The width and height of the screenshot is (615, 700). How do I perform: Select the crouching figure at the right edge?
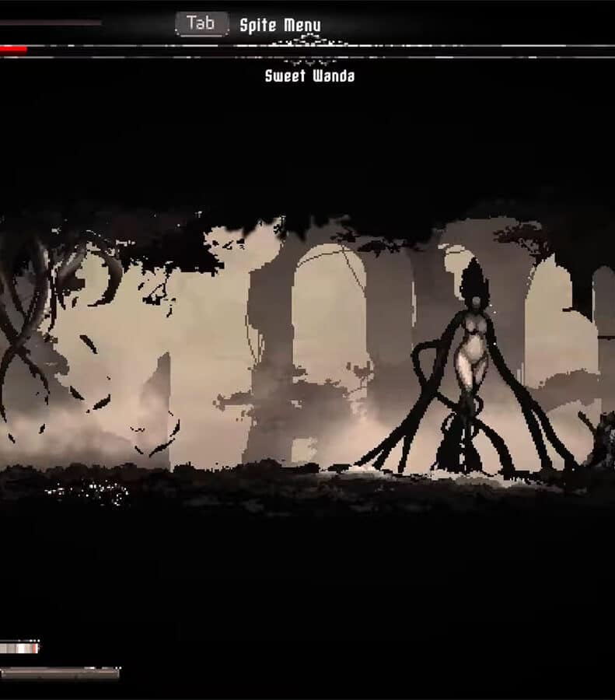point(601,443)
